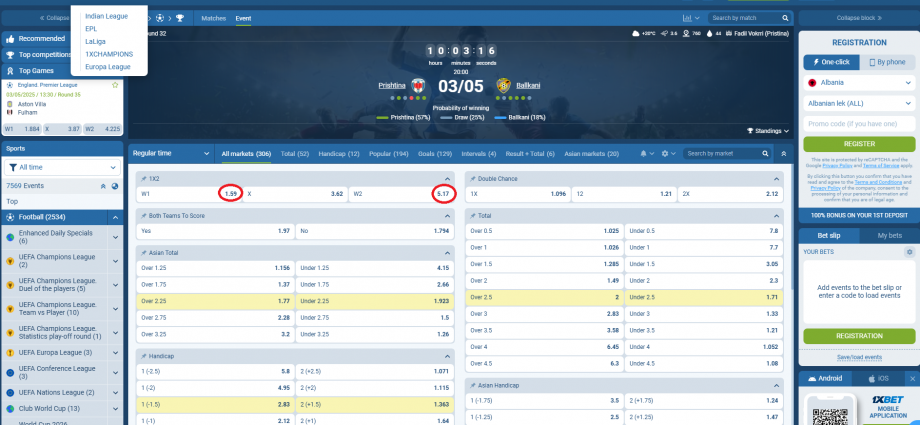Click the Ballkani team logo
Image resolution: width=920 pixels, height=425 pixels.
coord(503,86)
